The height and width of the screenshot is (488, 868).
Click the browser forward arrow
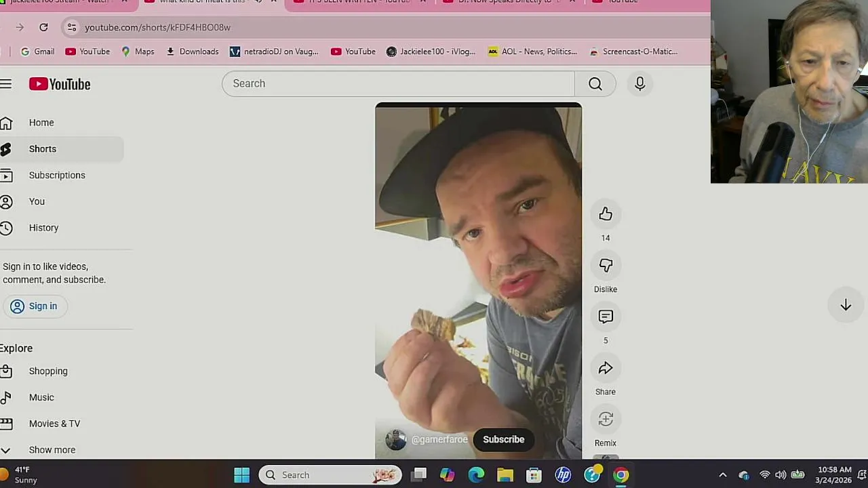20,27
